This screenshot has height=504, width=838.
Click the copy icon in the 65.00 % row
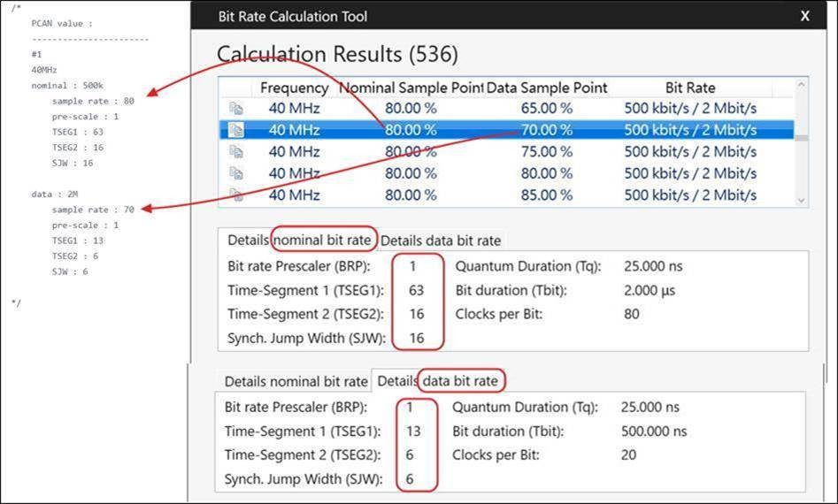pos(236,109)
